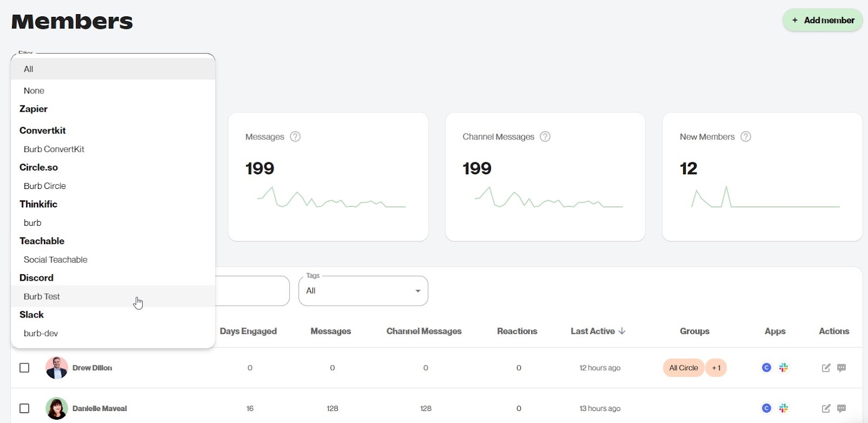The image size is (868, 423).
Task: Open Drew Dillon's profile avatar
Action: (56, 368)
